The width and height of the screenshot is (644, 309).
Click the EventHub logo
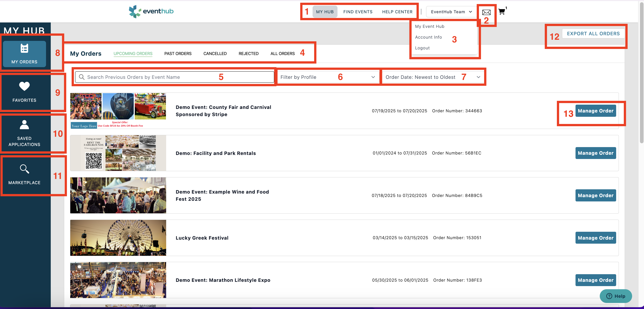151,11
